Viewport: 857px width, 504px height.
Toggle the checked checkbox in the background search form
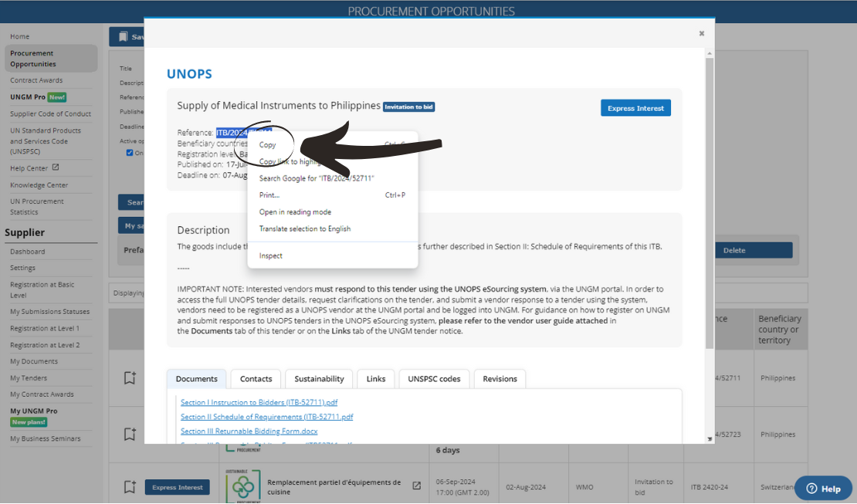[130, 153]
